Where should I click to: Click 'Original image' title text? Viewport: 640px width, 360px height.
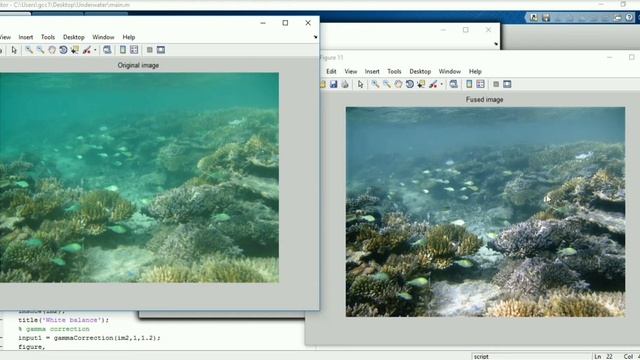138,65
